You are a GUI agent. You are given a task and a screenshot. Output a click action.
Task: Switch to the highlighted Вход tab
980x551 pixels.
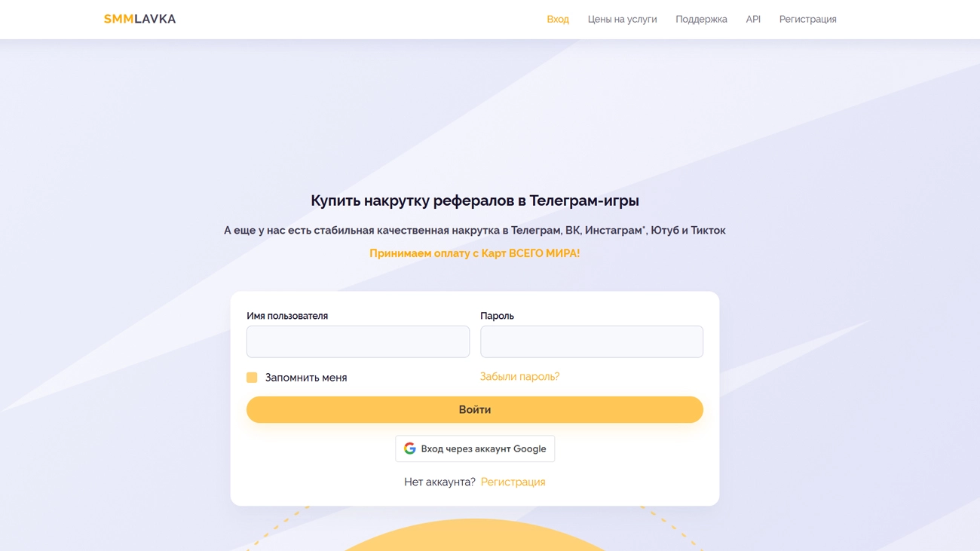(x=558, y=19)
